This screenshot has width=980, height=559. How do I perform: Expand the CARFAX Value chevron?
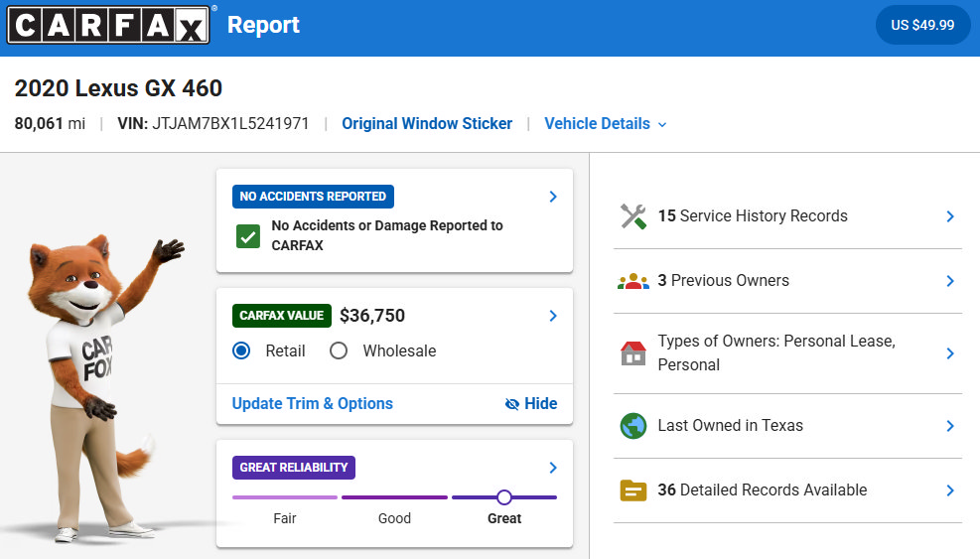pos(552,316)
